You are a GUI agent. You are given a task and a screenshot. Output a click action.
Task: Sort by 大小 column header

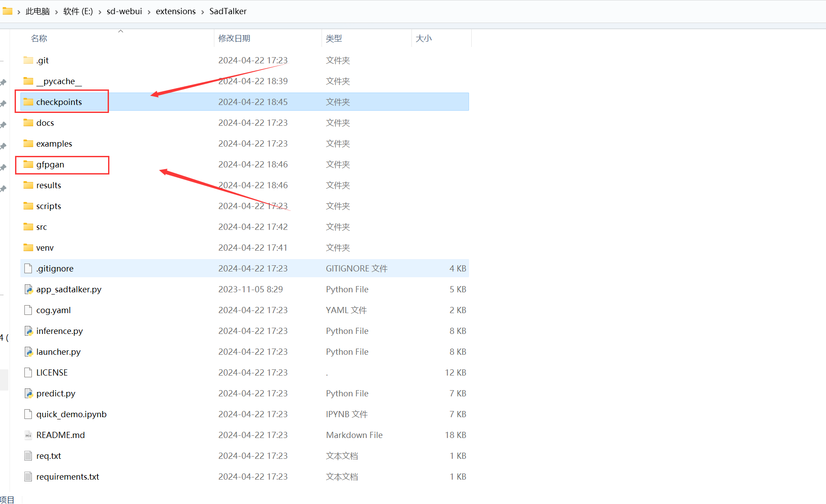[423, 39]
